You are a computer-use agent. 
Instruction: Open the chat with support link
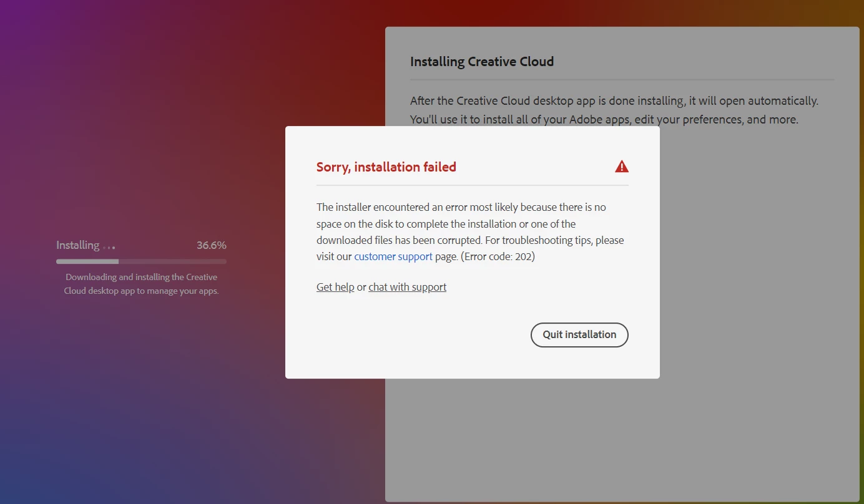click(408, 287)
